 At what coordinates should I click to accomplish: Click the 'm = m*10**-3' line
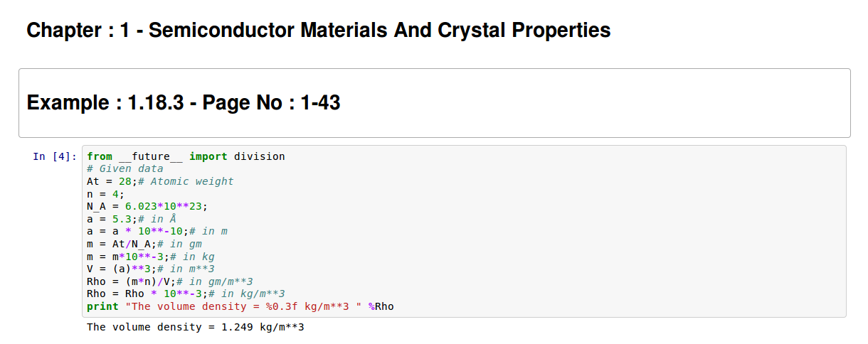(x=128, y=257)
